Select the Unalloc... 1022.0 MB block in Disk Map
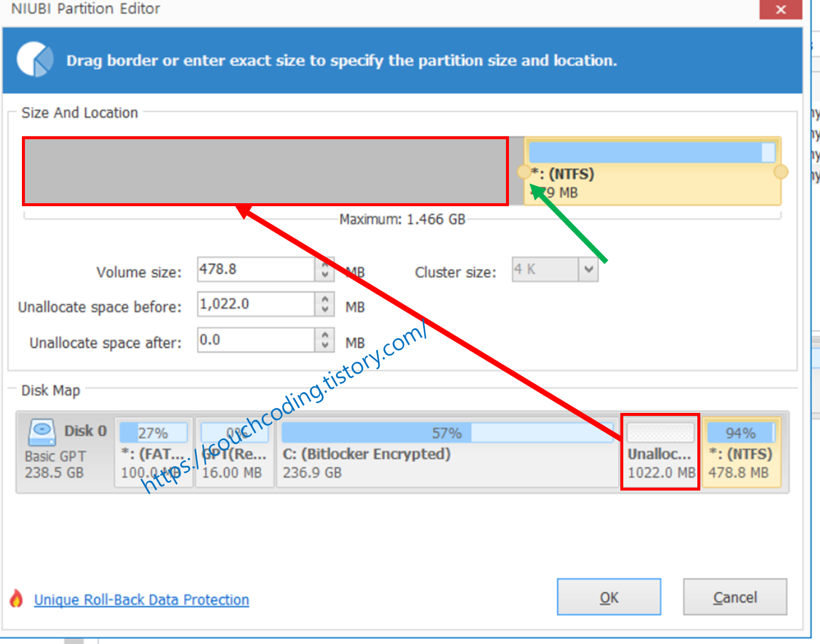This screenshot has width=820, height=644. (661, 452)
